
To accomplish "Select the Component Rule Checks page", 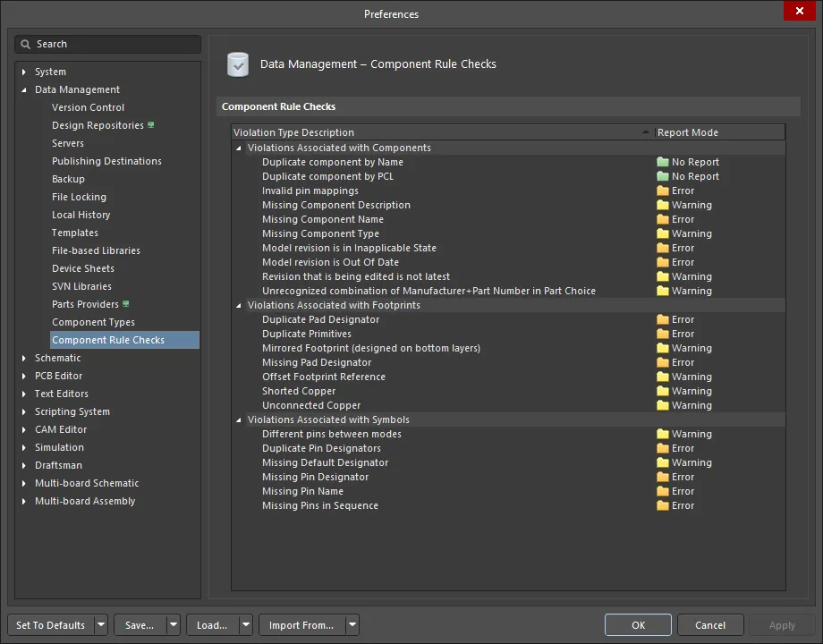I will click(x=125, y=340).
